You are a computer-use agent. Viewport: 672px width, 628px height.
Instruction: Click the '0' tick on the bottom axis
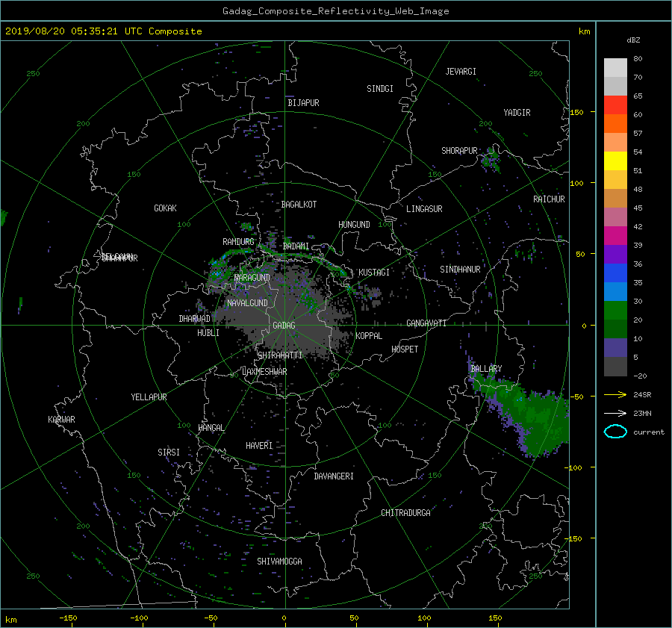pos(284,618)
